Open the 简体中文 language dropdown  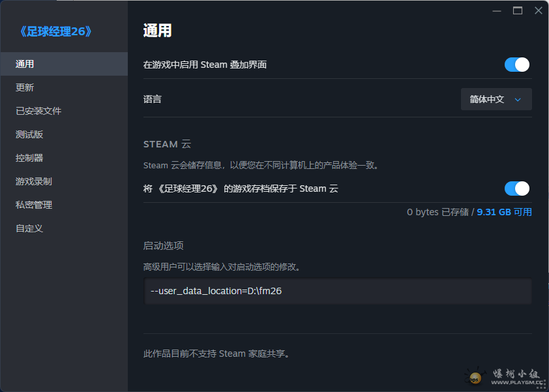496,99
